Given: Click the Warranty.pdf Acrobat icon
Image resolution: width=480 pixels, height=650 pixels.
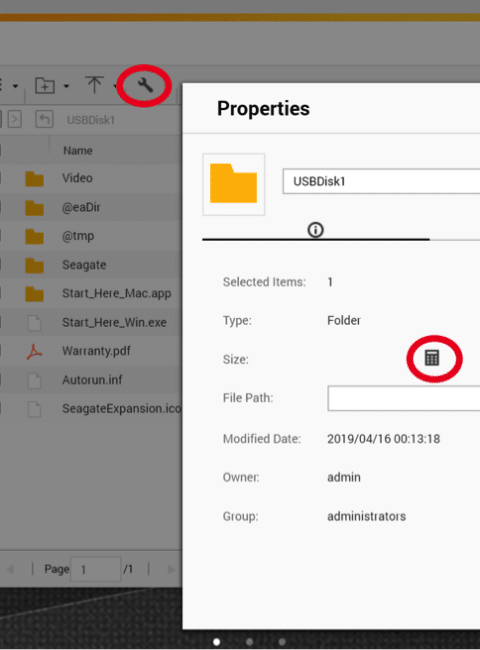Looking at the screenshot, I should pyautogui.click(x=34, y=351).
